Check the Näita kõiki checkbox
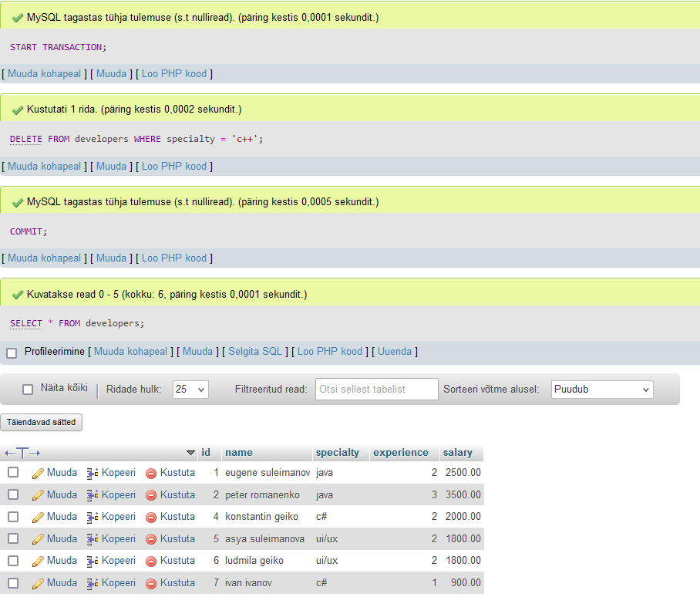Image resolution: width=700 pixels, height=604 pixels. click(x=29, y=390)
